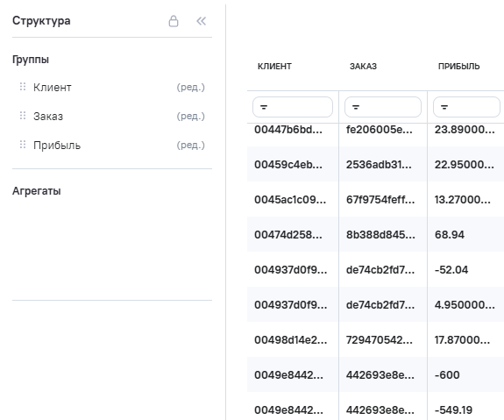Click the ПРИБЫЛЬ column header
The width and height of the screenshot is (504, 420).
[458, 67]
